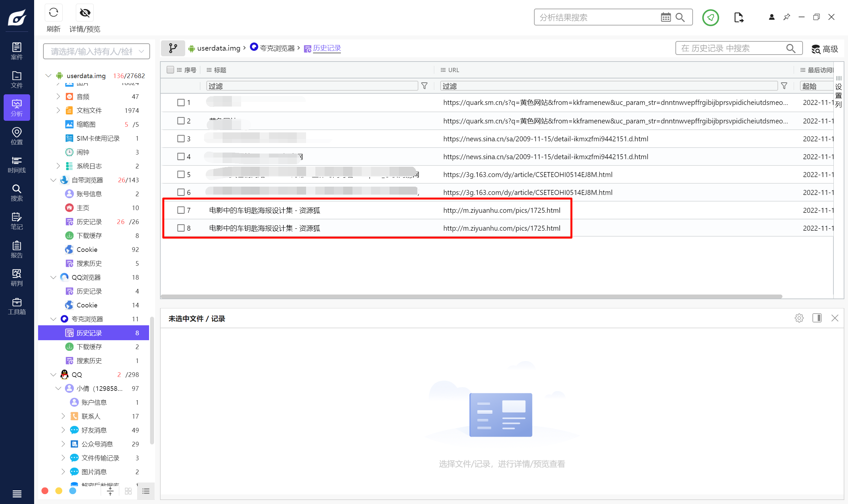Click magnifier in 历史记录 search box
The image size is (848, 504).
(791, 48)
